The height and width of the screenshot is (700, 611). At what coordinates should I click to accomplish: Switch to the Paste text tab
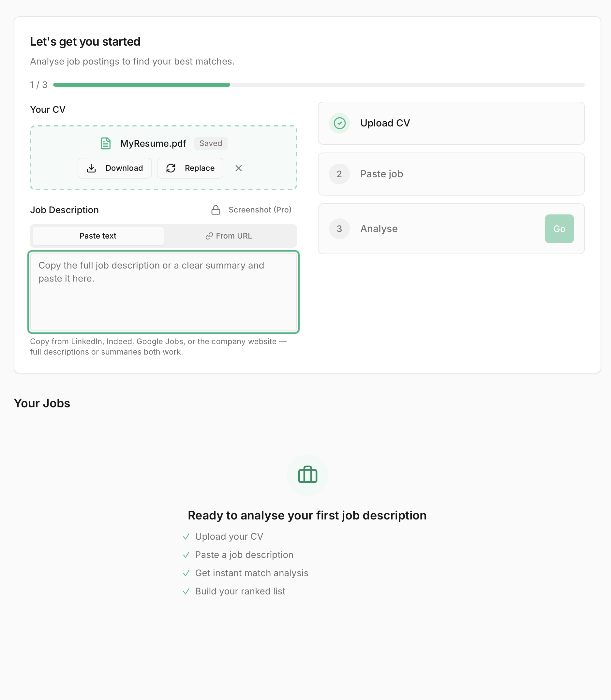point(97,236)
